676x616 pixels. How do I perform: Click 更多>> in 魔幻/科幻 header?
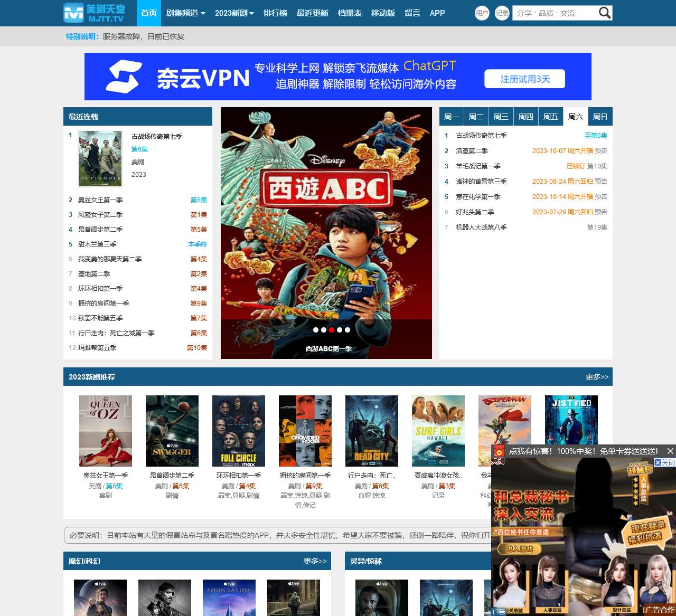click(315, 561)
